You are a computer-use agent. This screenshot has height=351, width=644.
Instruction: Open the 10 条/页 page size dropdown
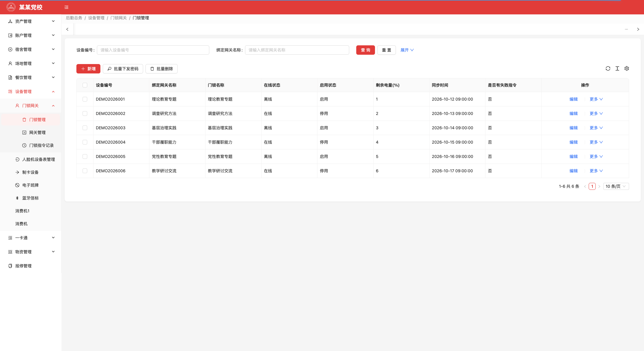[616, 186]
